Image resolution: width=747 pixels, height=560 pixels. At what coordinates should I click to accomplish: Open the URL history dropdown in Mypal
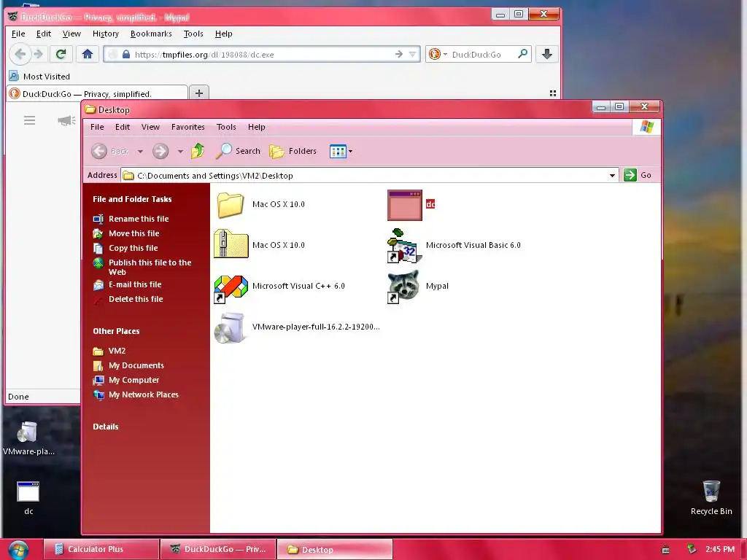[413, 54]
